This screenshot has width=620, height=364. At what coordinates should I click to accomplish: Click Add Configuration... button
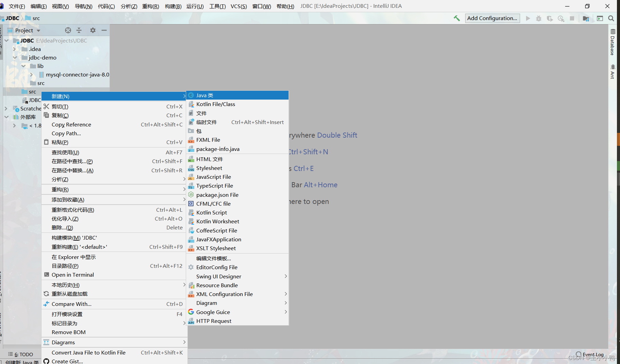coord(492,18)
